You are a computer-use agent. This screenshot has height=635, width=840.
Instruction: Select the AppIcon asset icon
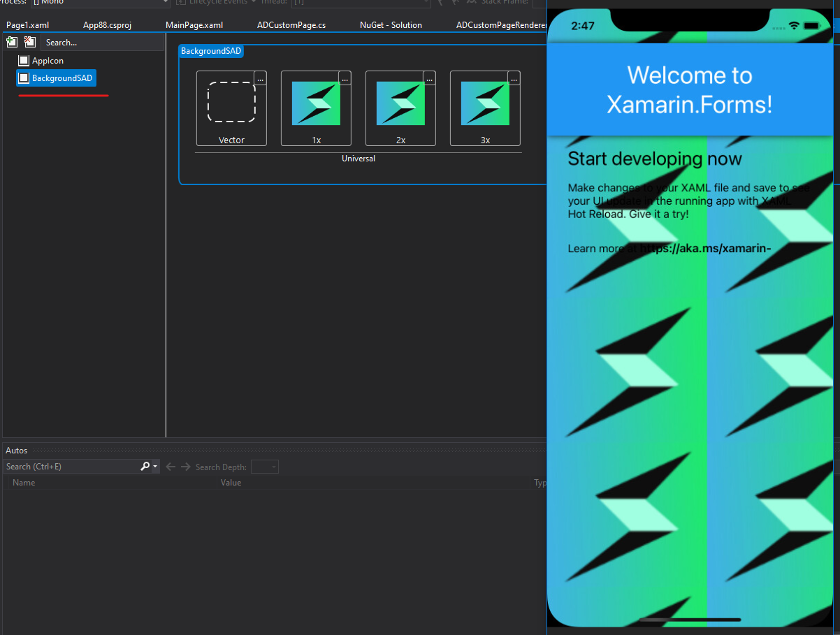[24, 61]
